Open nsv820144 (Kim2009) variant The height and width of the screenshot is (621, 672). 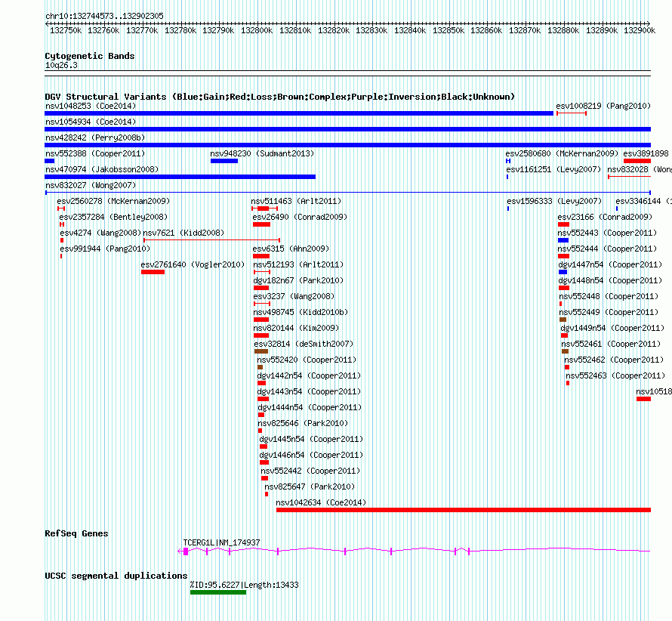pos(296,328)
